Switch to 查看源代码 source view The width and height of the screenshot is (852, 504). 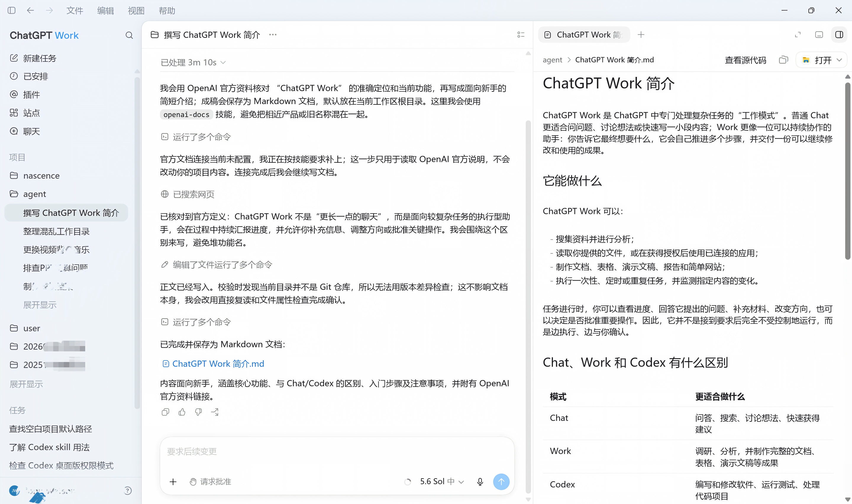(745, 60)
